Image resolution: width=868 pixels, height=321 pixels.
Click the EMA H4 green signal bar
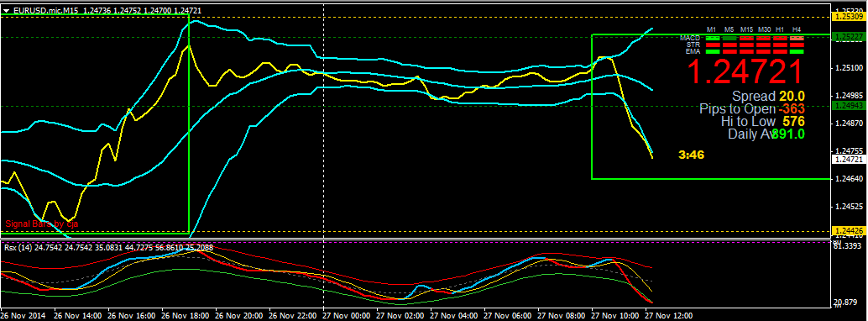pos(797,51)
